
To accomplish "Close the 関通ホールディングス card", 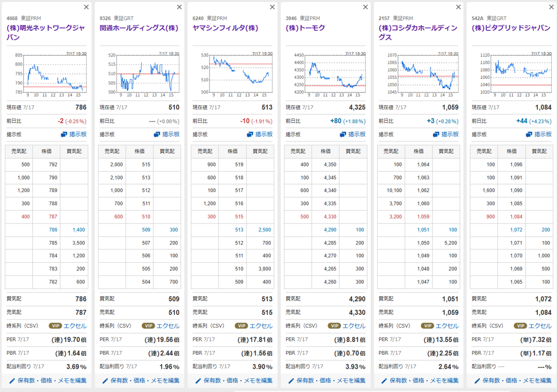I will click(x=179, y=7).
